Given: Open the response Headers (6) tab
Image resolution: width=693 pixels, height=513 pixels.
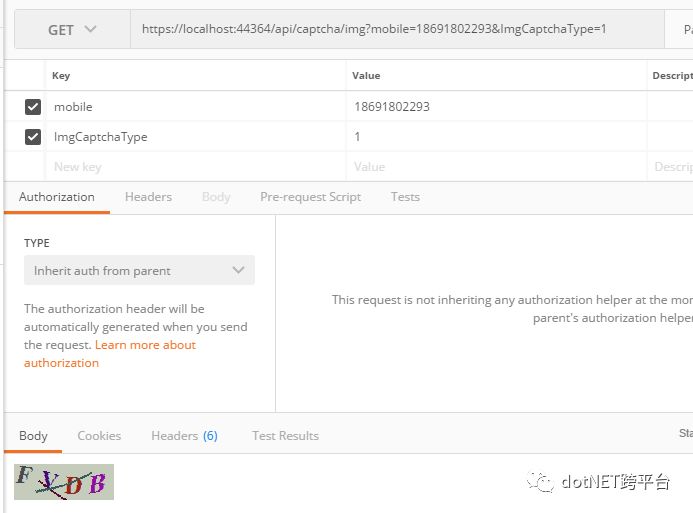Looking at the screenshot, I should pos(184,436).
